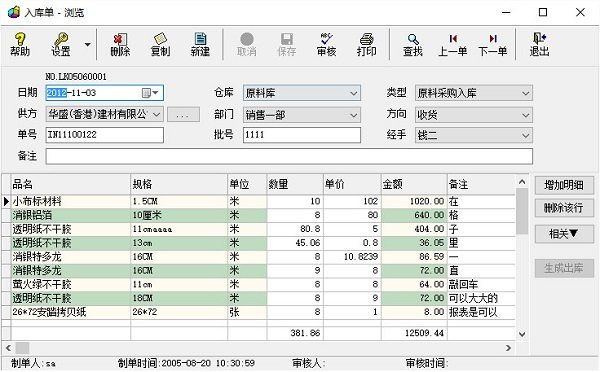Select the 11cmaaaa specification cell
600x372 pixels.
point(179,229)
